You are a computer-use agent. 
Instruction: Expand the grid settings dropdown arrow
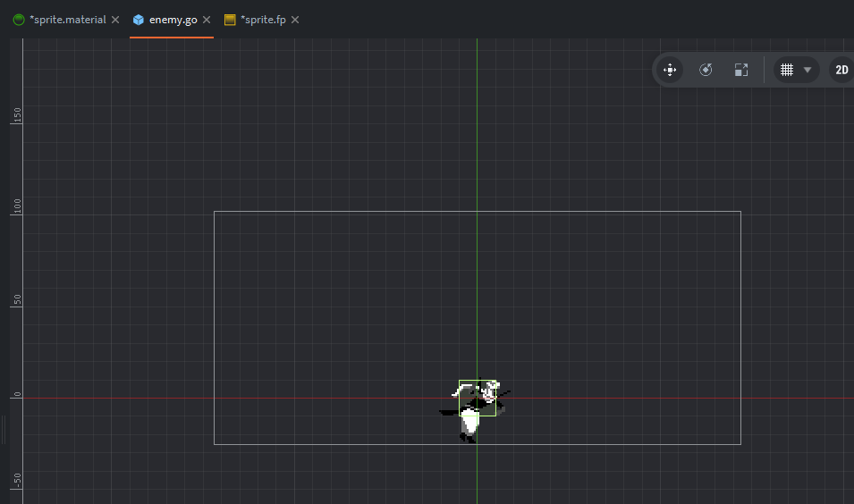(x=807, y=70)
